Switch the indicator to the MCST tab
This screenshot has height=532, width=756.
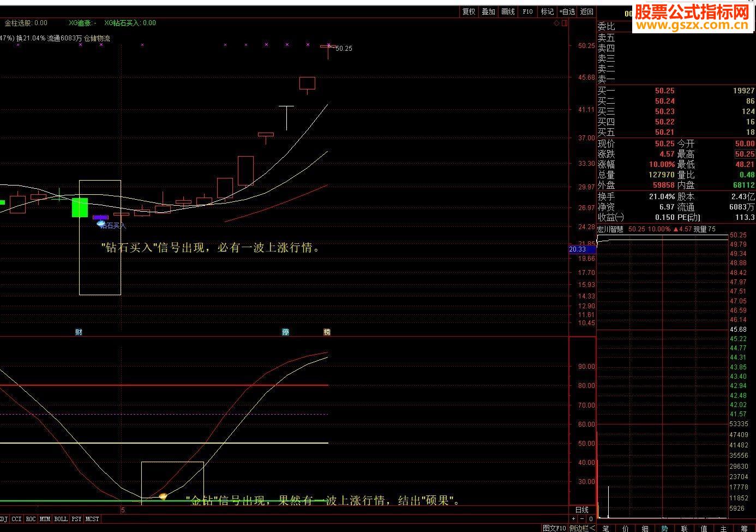[x=92, y=519]
